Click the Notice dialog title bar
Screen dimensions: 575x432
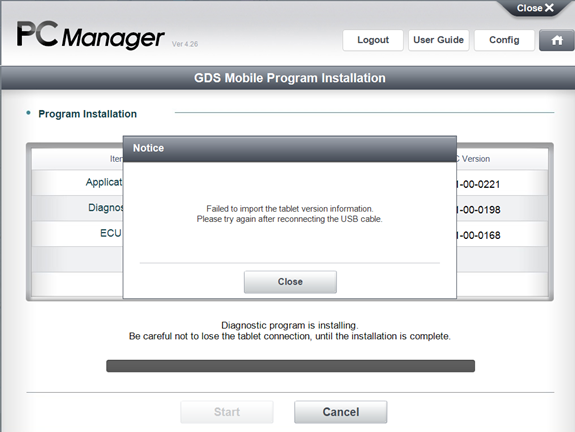pos(290,149)
